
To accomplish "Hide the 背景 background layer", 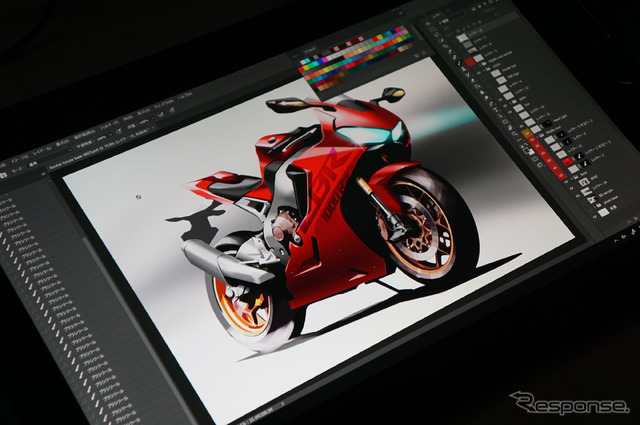I will coord(595,217).
